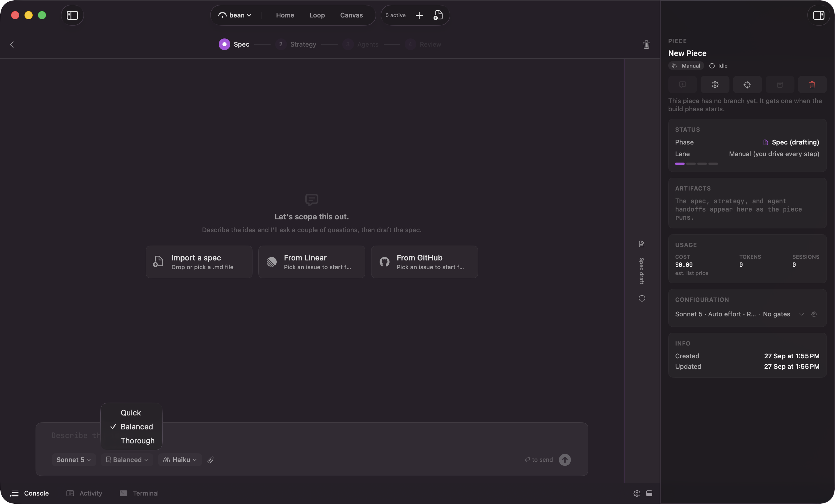Click the Idle status indicator
This screenshot has height=504, width=835.
pyautogui.click(x=718, y=66)
